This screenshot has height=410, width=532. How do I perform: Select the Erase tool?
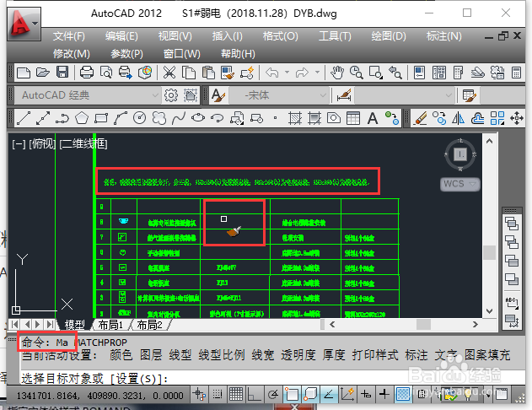(421, 118)
